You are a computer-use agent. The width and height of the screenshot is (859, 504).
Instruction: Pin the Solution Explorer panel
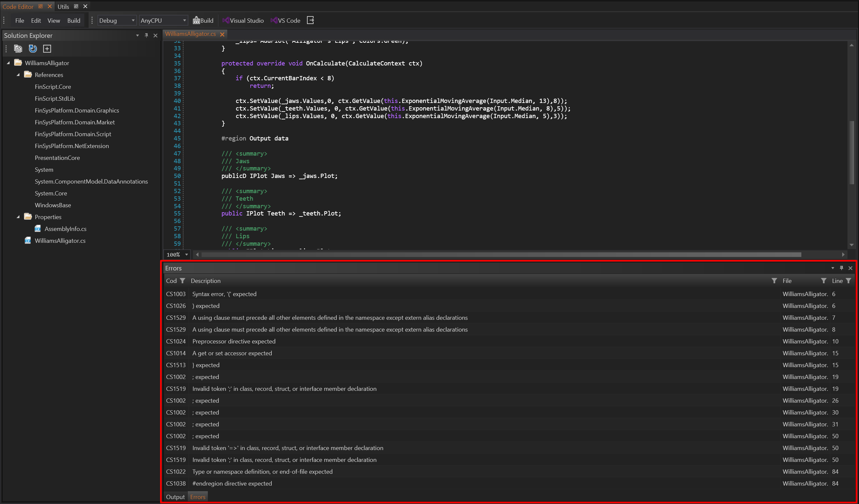tap(146, 36)
